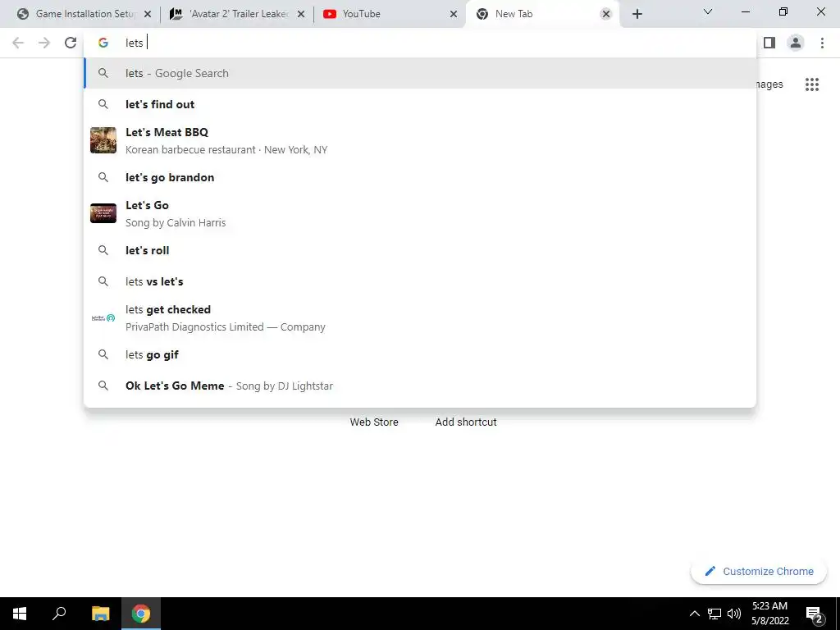This screenshot has height=630, width=840.
Task: Choose the 'let's find out' suggestion
Action: 420,104
